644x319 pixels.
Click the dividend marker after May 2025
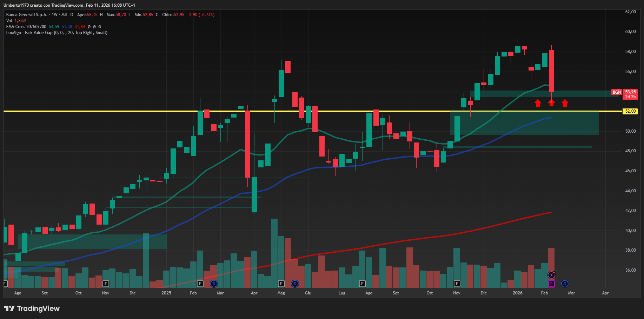pos(295,284)
